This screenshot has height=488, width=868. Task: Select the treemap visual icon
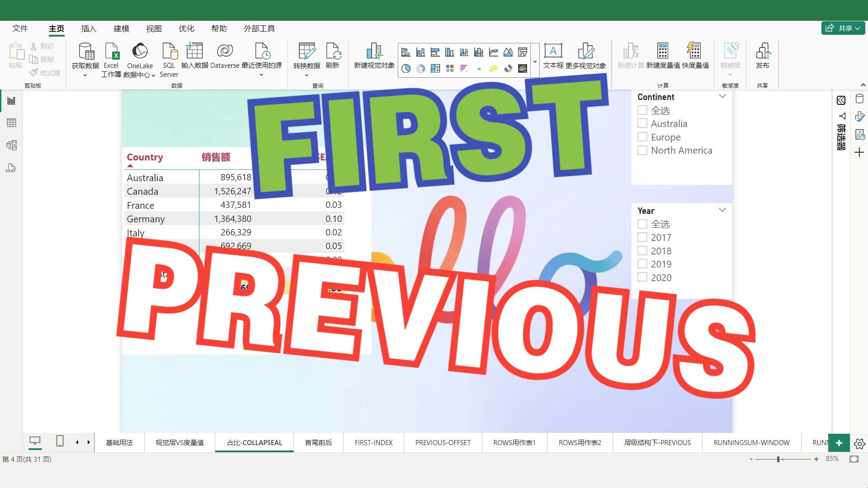coord(435,69)
